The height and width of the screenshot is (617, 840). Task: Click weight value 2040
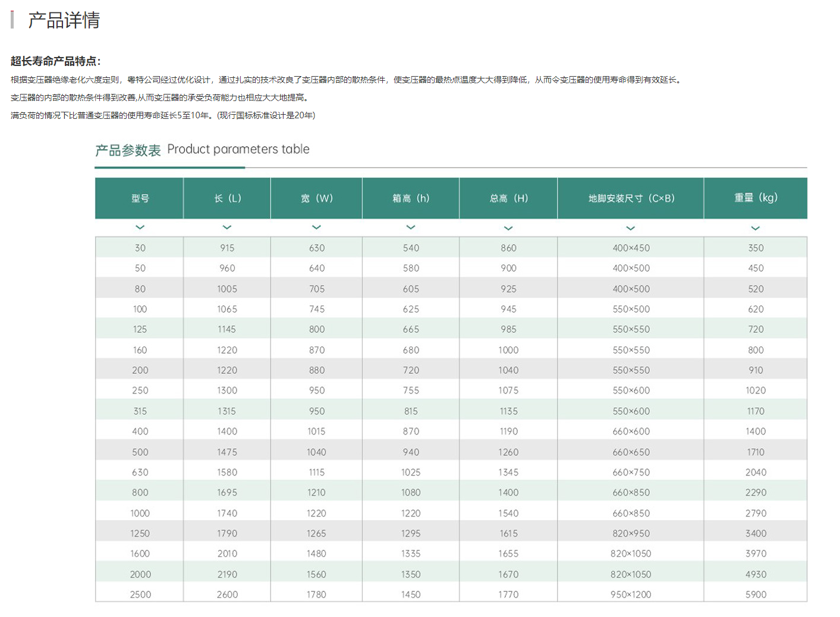[756, 473]
